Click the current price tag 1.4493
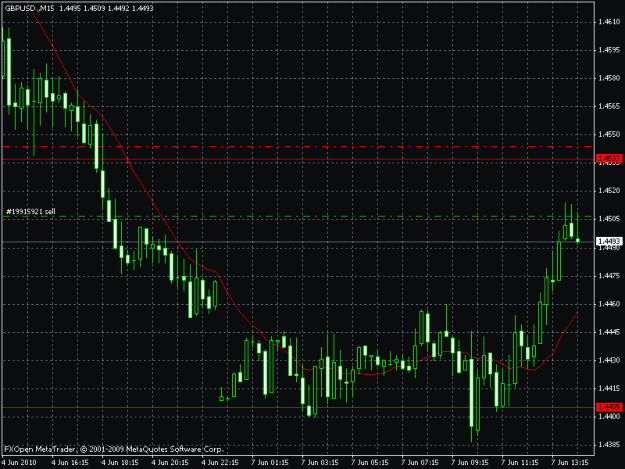Screen dimensions: 625x469 609,241
